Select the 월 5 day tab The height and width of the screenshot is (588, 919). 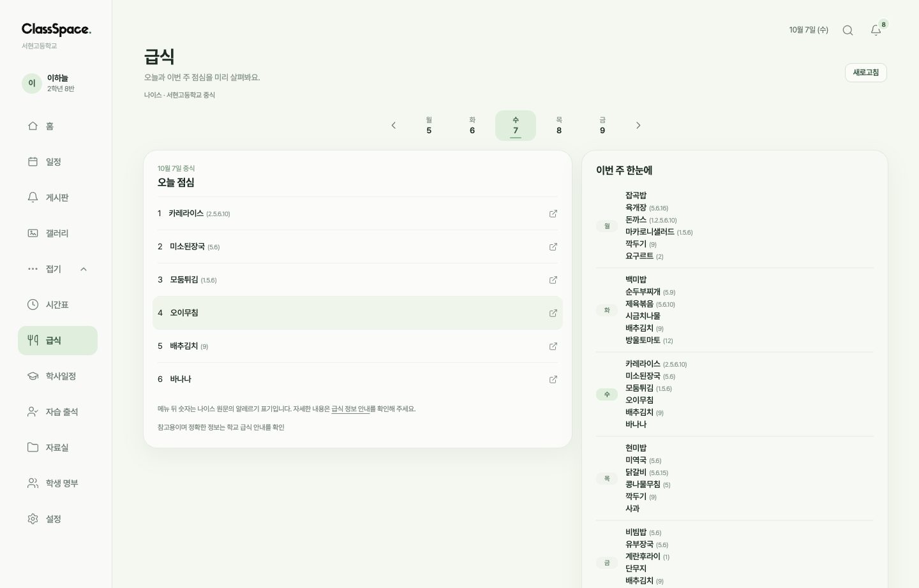tap(429, 126)
